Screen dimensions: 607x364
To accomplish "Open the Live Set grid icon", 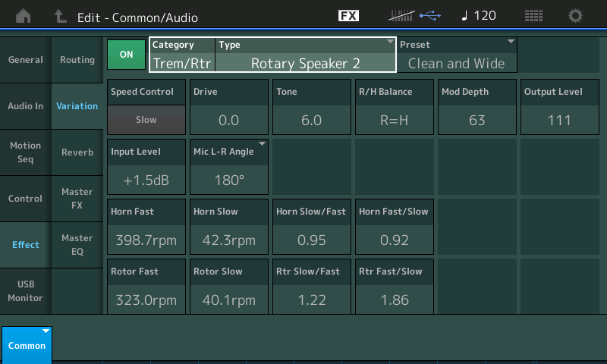I will pyautogui.click(x=533, y=16).
